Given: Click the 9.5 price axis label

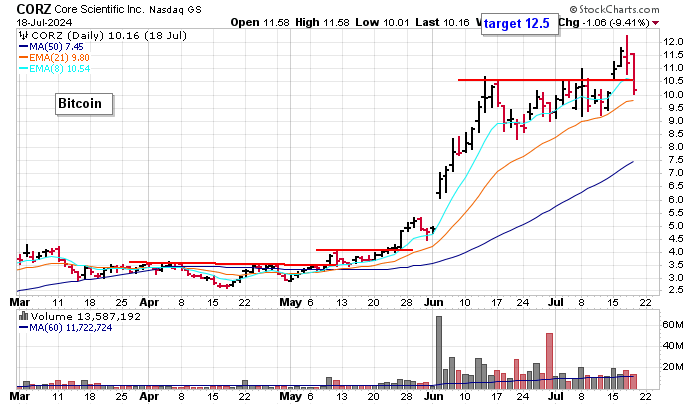Looking at the screenshot, I should [x=674, y=108].
